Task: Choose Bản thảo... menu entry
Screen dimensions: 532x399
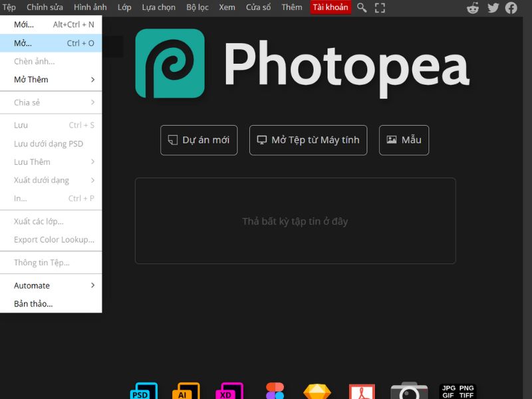Action: coord(51,304)
